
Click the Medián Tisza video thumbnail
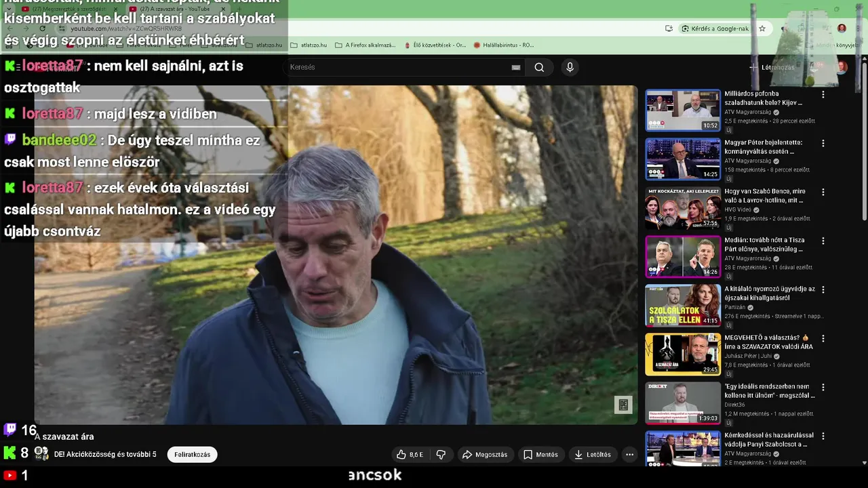(x=682, y=256)
